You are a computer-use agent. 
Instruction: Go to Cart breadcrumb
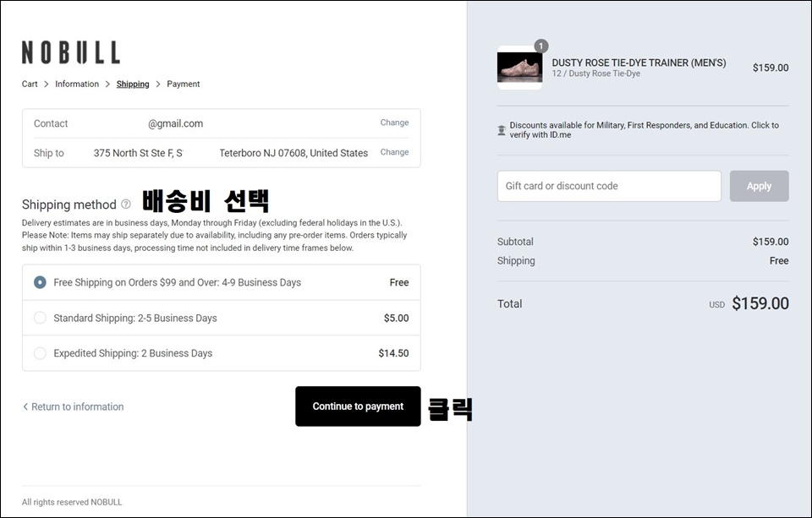[x=30, y=84]
